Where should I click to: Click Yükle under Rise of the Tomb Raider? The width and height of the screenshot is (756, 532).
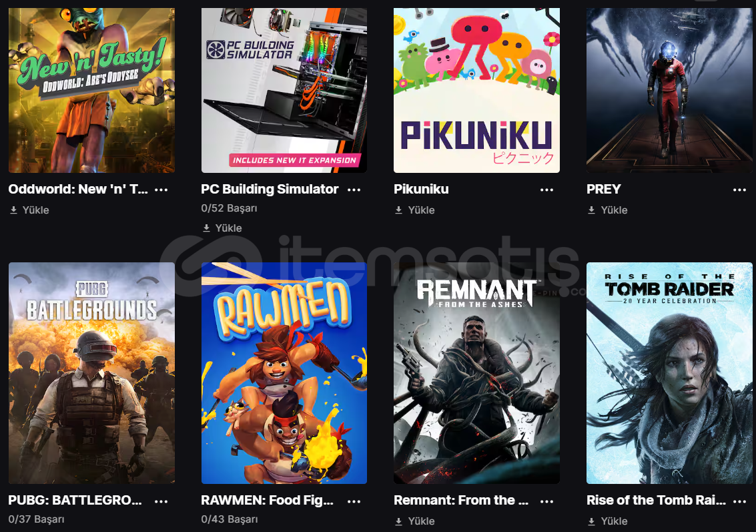608,521
